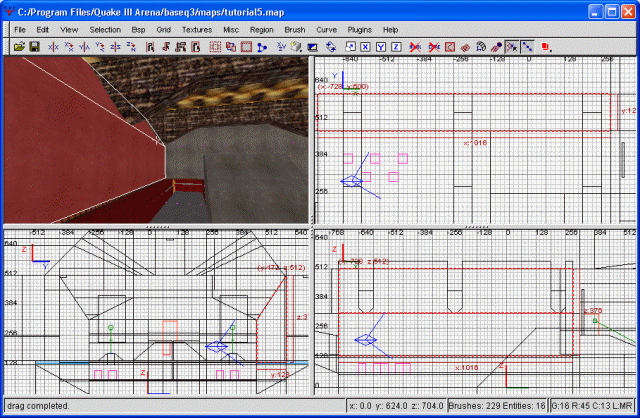Show patches as wireframe icon
The width and height of the screenshot is (640, 418).
coord(465,47)
